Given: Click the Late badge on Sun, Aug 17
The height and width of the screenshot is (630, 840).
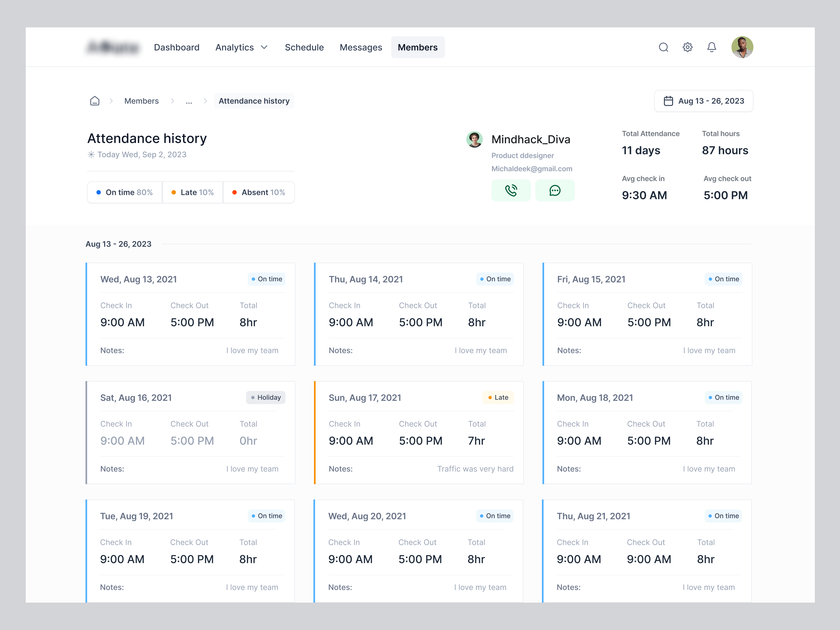Looking at the screenshot, I should (498, 398).
